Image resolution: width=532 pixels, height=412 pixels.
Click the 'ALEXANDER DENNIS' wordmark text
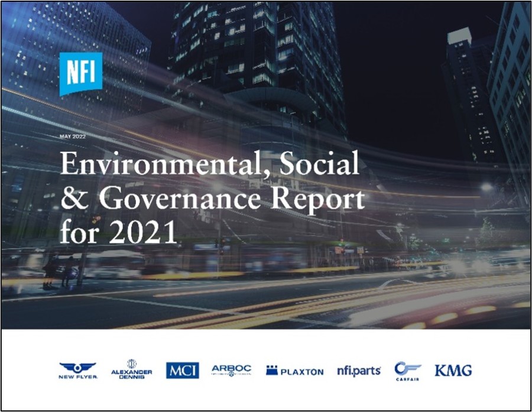pos(132,374)
